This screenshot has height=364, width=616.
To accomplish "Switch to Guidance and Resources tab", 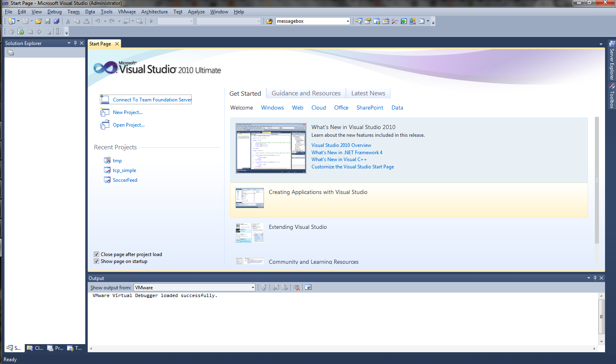I will point(306,93).
